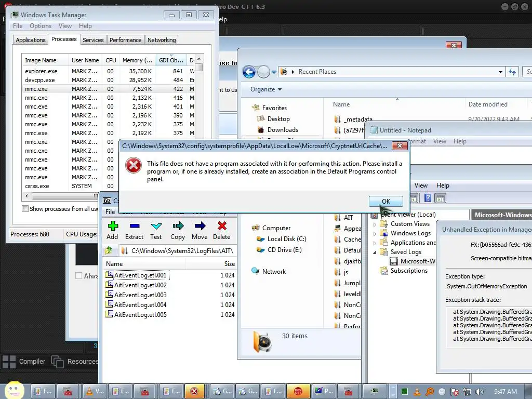The height and width of the screenshot is (399, 532).
Task: Enable Show processes from all users
Action: [25, 209]
